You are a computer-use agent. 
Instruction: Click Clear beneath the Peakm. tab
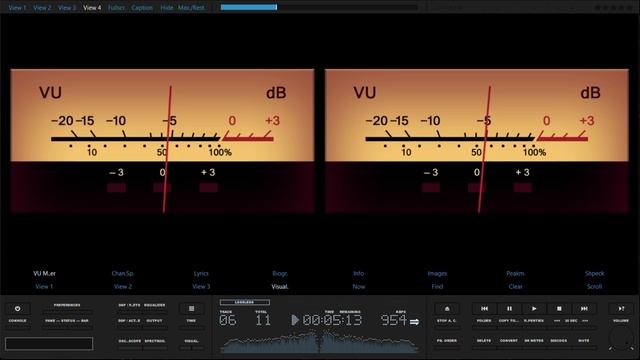point(516,287)
